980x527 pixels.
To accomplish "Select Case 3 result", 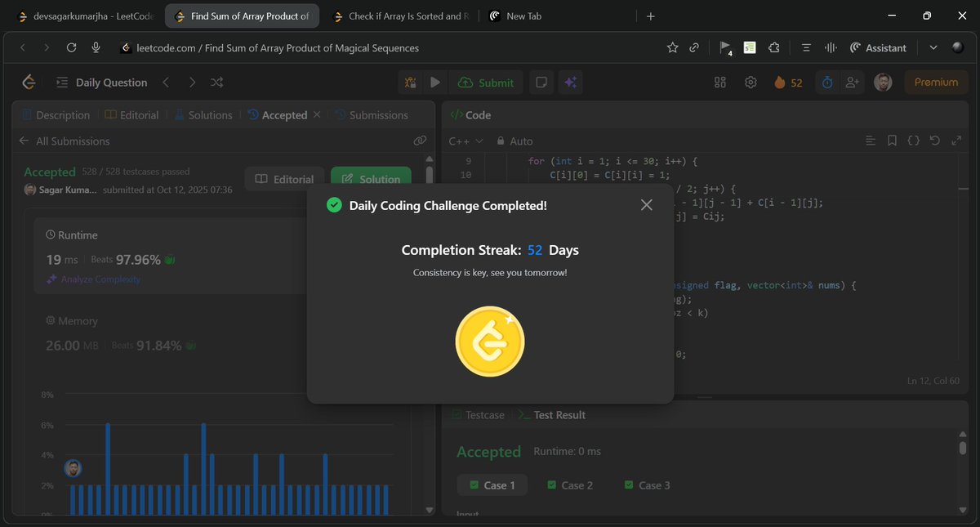I will point(647,485).
